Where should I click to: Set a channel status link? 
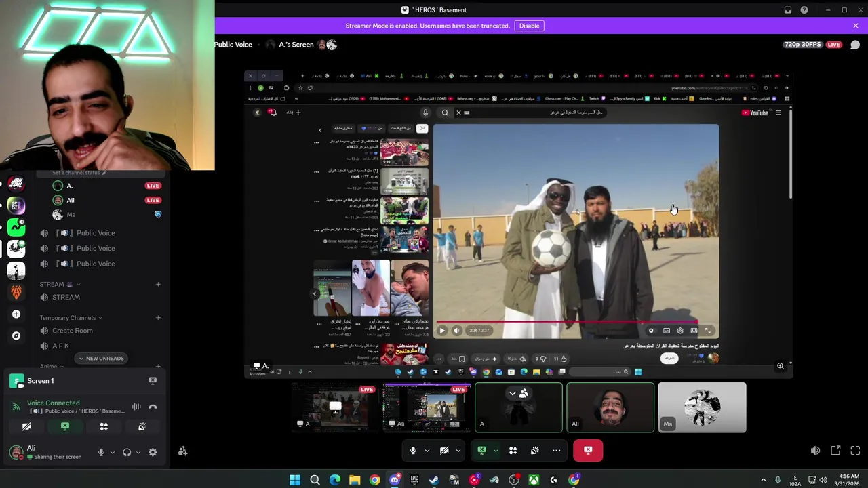(80, 173)
